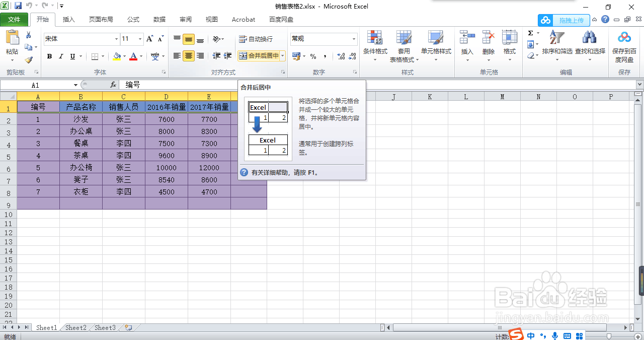Screen dimensions: 644x340
Task: Toggle Italic formatting
Action: 61,56
